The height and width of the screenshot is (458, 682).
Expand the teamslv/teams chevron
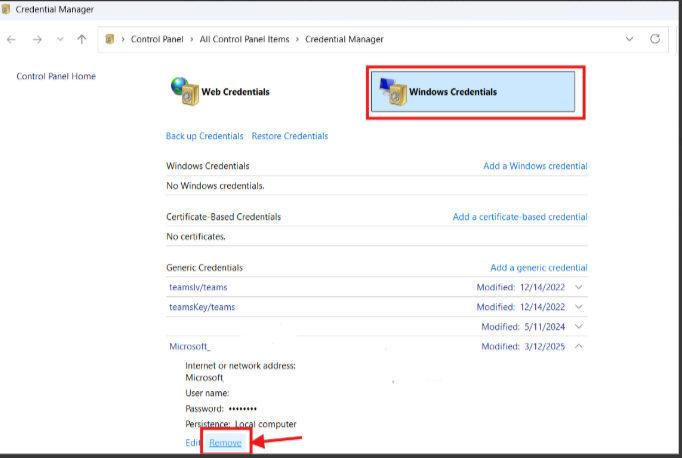pyautogui.click(x=578, y=287)
